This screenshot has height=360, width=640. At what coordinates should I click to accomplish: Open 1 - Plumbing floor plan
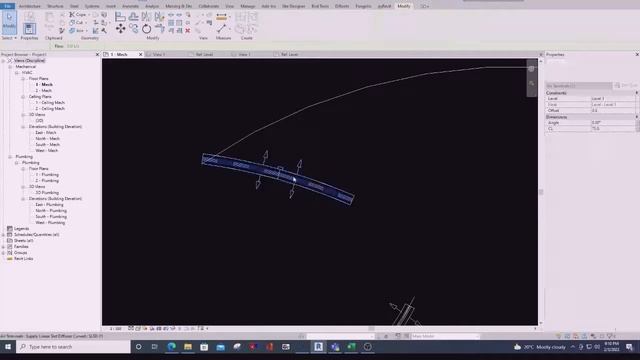click(47, 175)
